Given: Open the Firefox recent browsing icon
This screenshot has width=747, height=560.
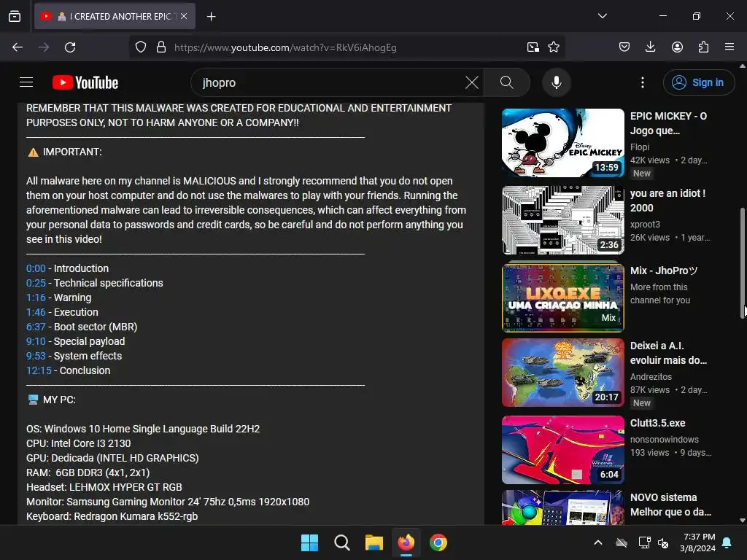Looking at the screenshot, I should click(15, 16).
